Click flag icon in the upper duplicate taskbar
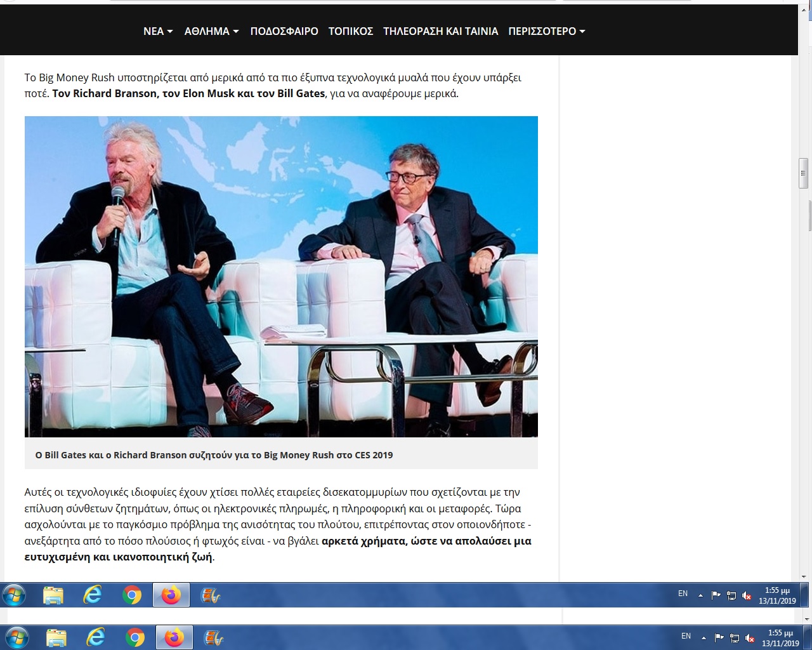 tap(716, 595)
